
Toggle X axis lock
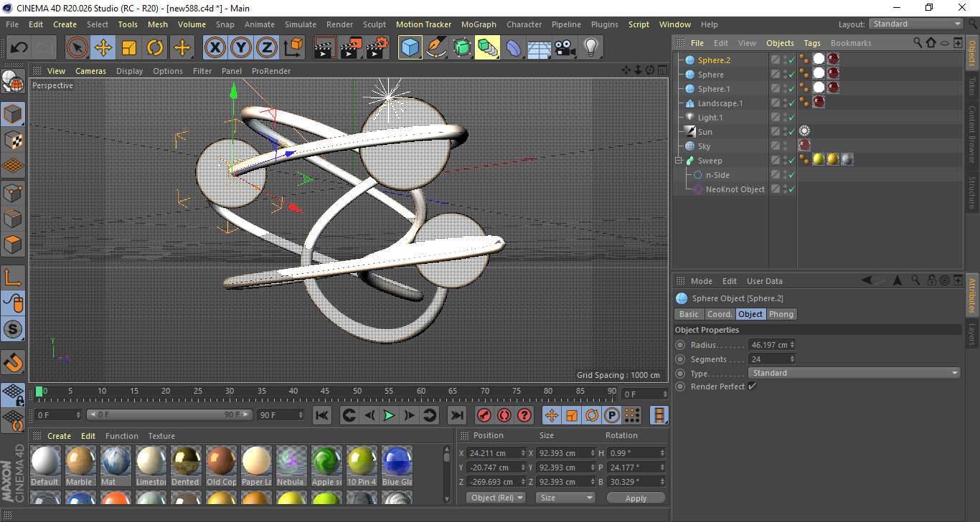point(215,48)
